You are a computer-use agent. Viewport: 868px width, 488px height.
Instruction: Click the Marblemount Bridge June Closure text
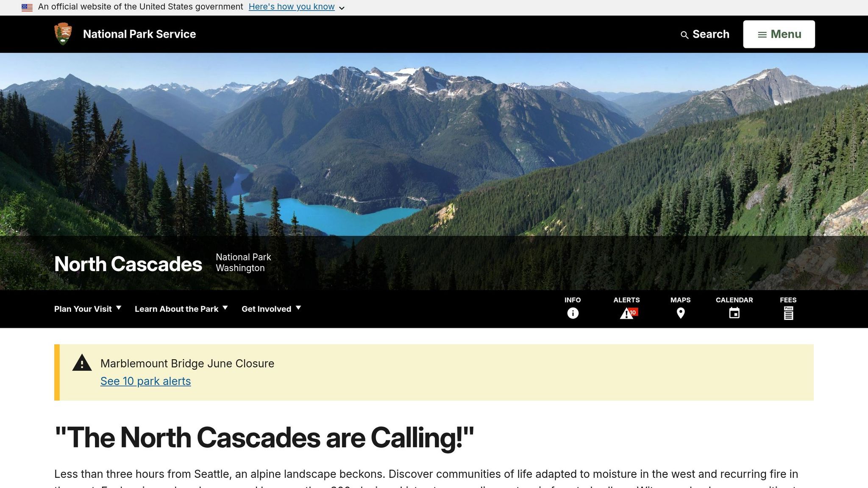187,363
